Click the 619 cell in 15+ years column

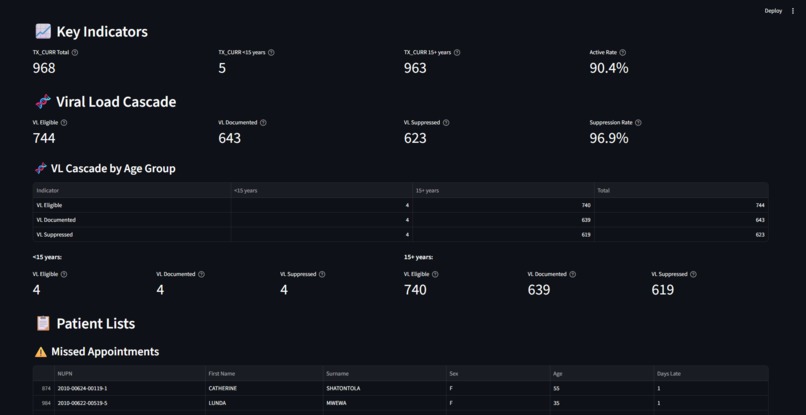coord(503,234)
